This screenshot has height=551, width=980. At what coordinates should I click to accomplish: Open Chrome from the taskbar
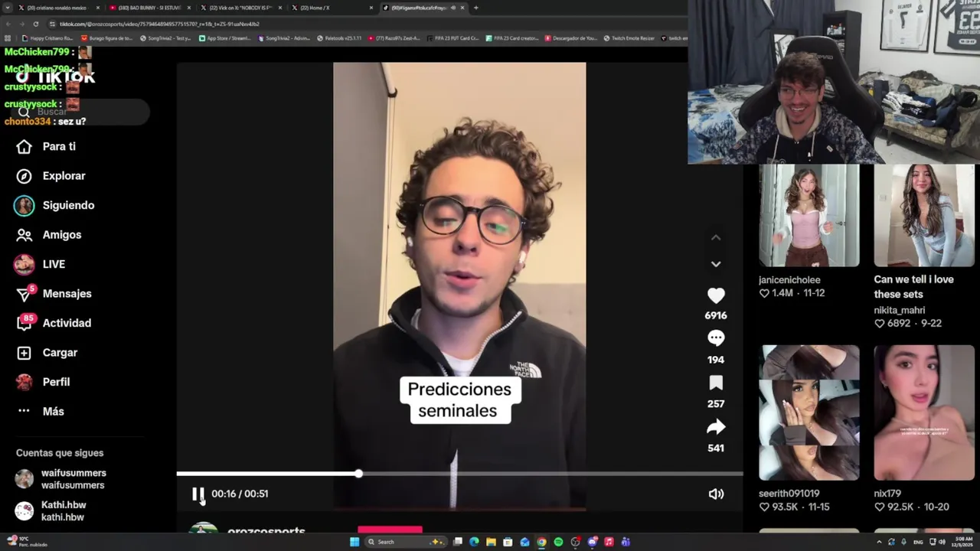pos(541,542)
